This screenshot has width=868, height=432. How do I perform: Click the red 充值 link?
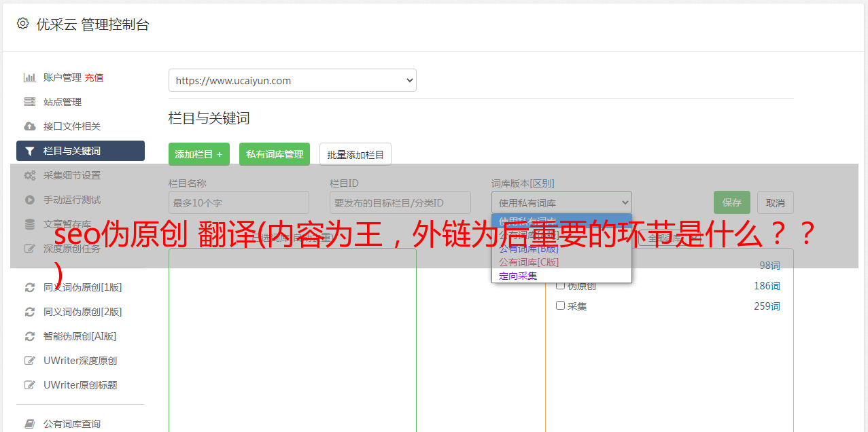tap(94, 77)
